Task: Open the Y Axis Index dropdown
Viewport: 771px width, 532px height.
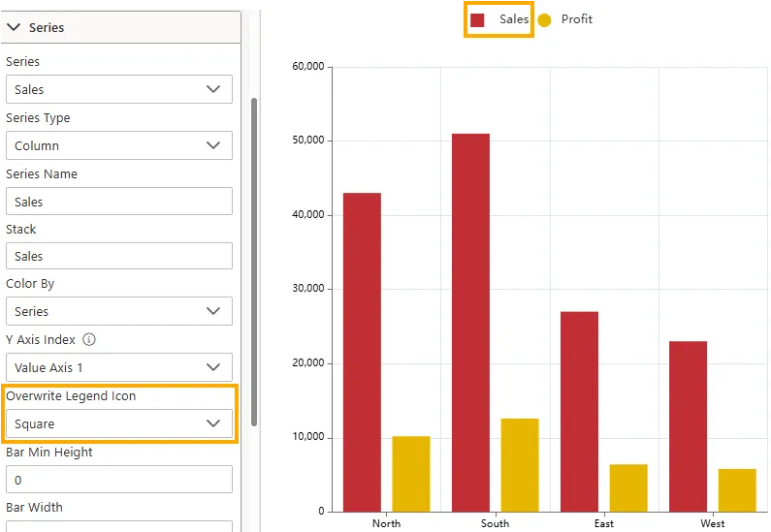Action: (x=118, y=367)
